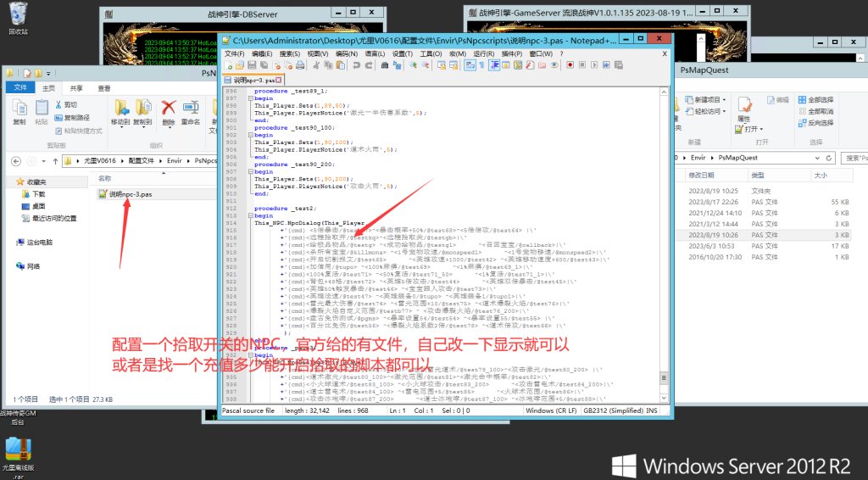Open the 编码(N) menu in Notepad++
This screenshot has height=480, width=868.
tap(347, 53)
